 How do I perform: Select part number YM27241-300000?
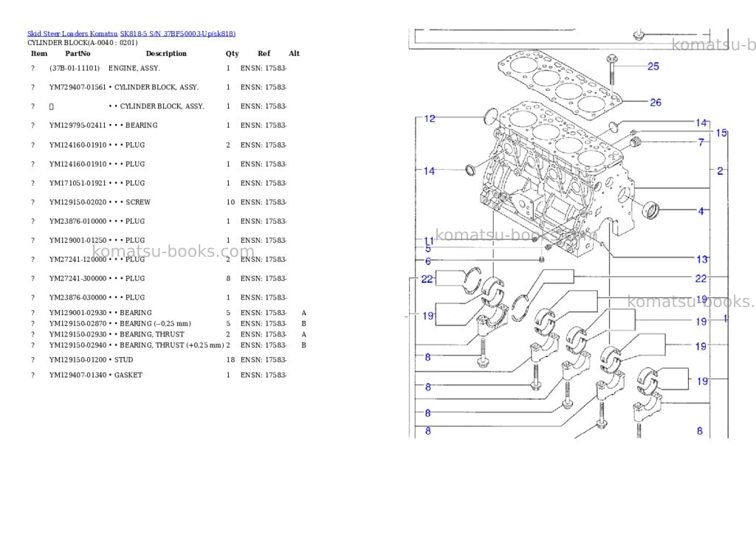click(x=78, y=279)
